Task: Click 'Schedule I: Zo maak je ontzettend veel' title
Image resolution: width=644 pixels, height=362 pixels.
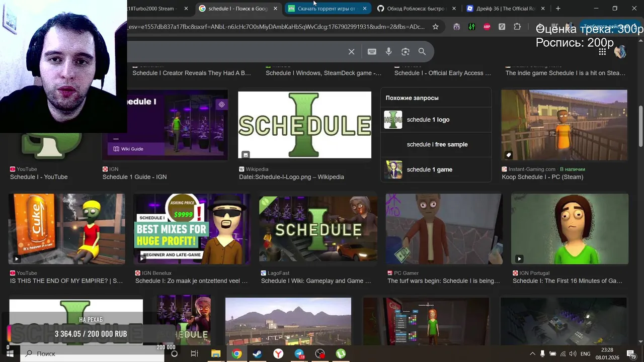Action: (x=192, y=281)
